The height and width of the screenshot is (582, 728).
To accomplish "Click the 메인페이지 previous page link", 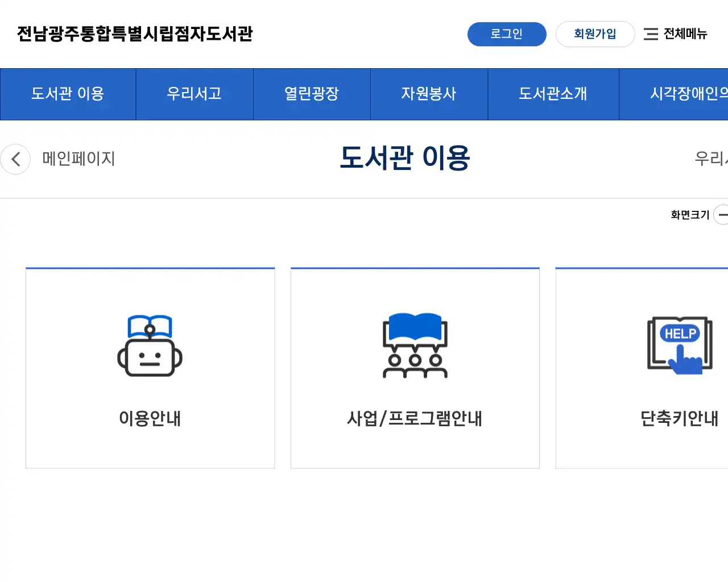I will click(78, 159).
